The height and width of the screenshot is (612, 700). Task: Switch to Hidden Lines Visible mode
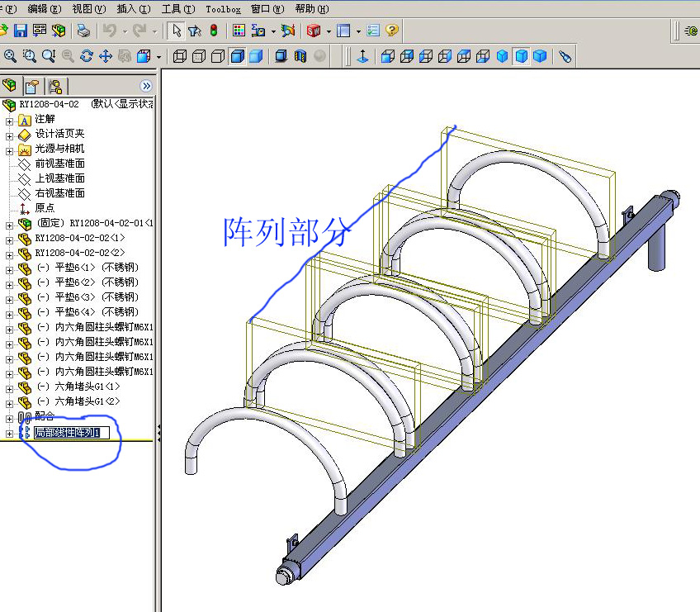coord(199,56)
